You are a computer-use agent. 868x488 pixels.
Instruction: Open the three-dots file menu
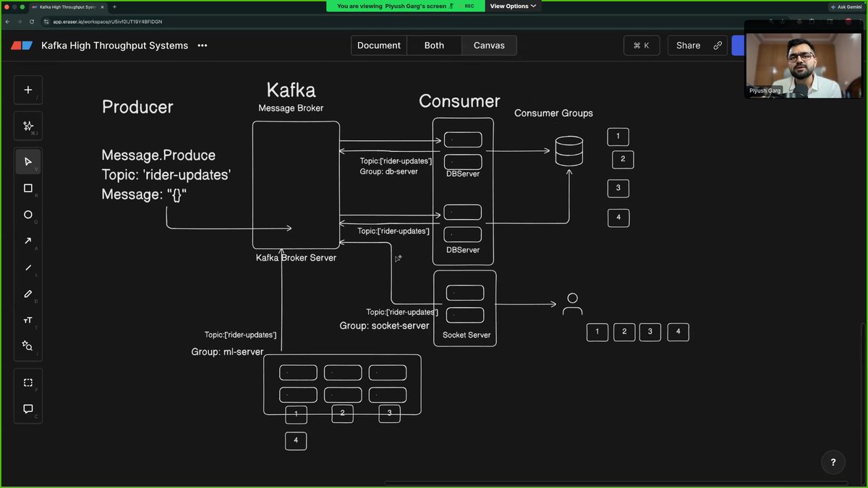click(x=203, y=46)
